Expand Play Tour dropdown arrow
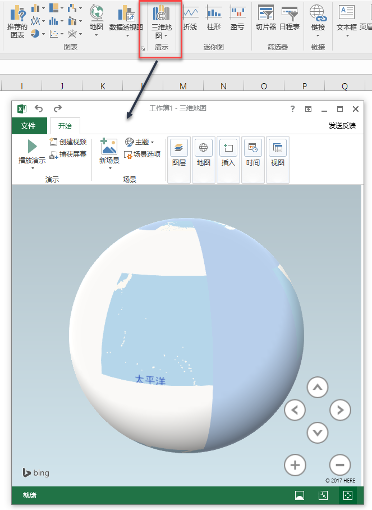372x510 pixels. [x=32, y=168]
